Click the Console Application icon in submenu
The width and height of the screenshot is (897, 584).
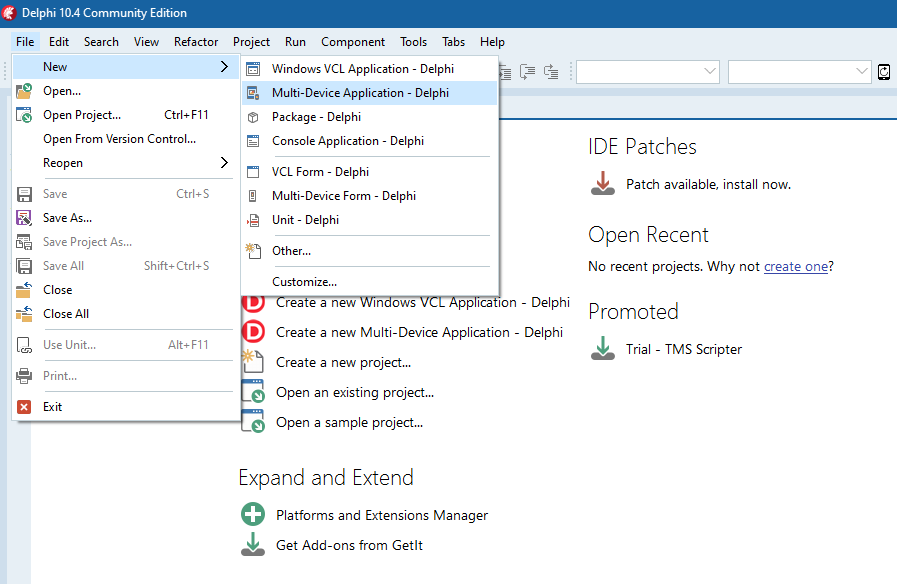(253, 141)
